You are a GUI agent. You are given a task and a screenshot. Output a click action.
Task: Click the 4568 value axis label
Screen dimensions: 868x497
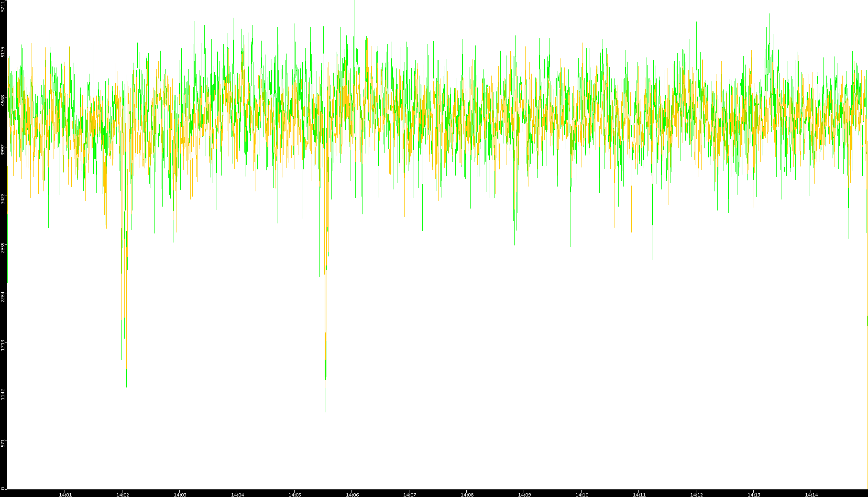[x=3, y=100]
